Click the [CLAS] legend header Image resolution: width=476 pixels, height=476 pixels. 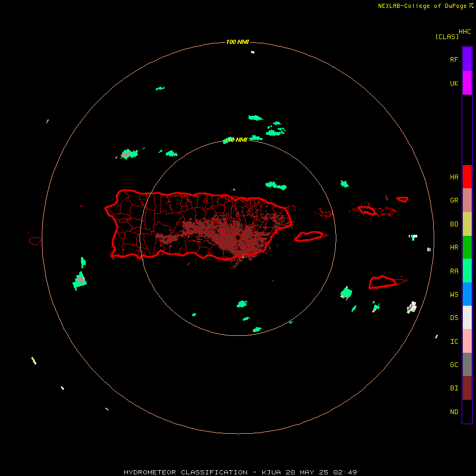[447, 36]
